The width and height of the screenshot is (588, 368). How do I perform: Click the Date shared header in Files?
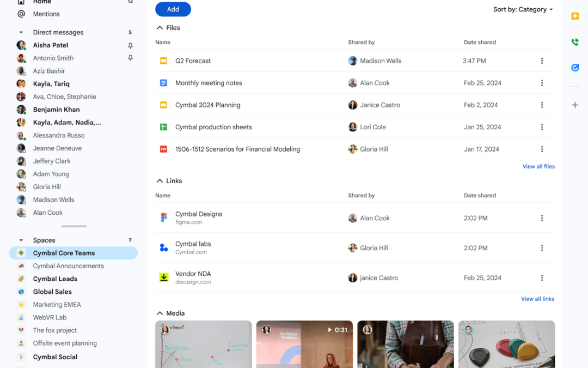480,43
